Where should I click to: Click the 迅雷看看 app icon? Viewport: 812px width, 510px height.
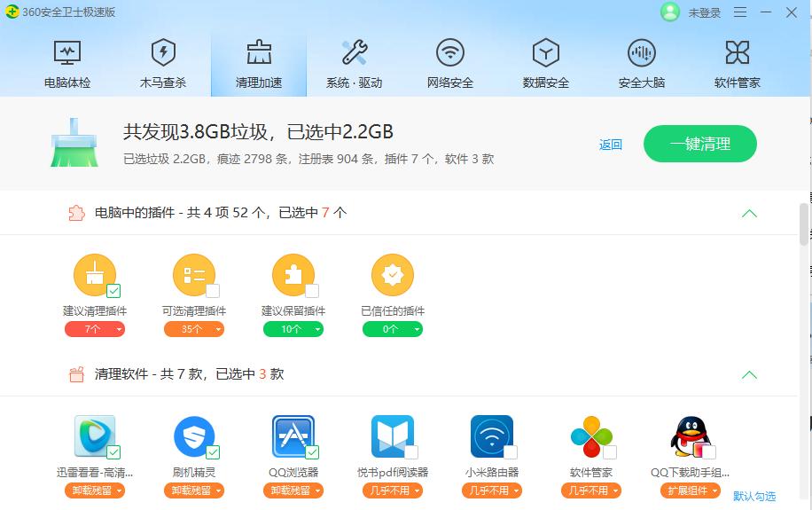pos(94,435)
